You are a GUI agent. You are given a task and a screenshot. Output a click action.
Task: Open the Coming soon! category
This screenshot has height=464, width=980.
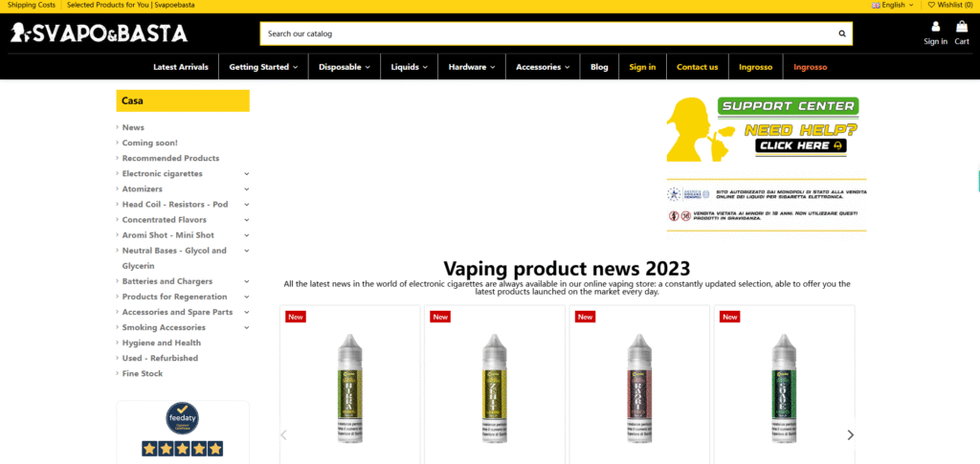pos(150,143)
